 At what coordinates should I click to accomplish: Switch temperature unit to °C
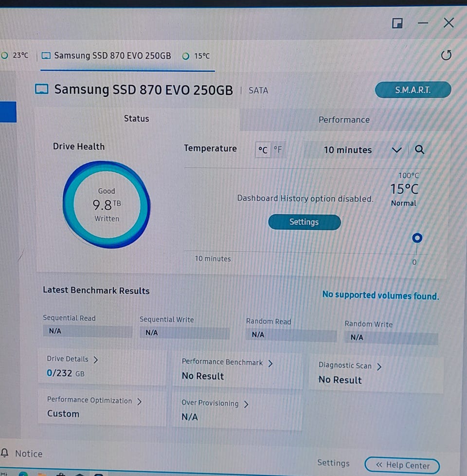point(263,150)
